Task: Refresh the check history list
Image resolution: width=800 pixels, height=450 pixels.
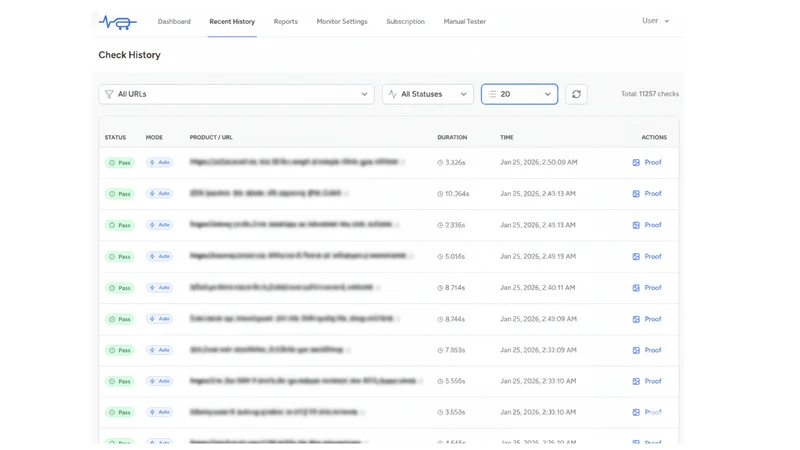Action: [x=577, y=94]
